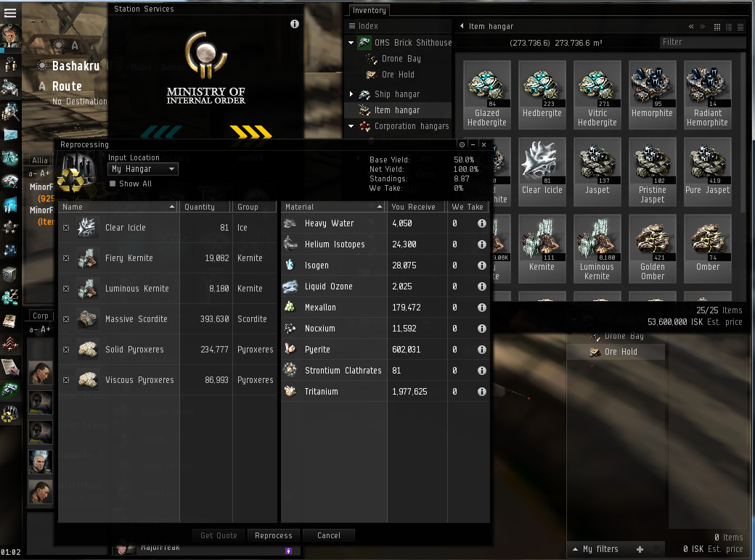
Task: Select the Pure Jaspet item
Action: point(707,171)
